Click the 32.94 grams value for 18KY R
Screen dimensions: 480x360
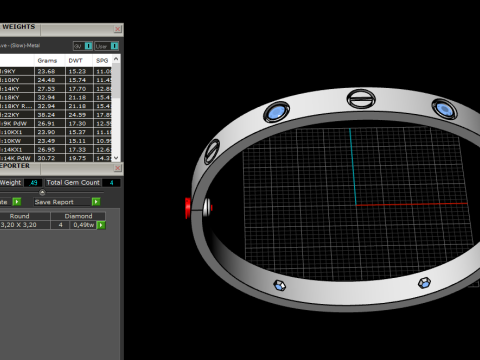(46, 106)
